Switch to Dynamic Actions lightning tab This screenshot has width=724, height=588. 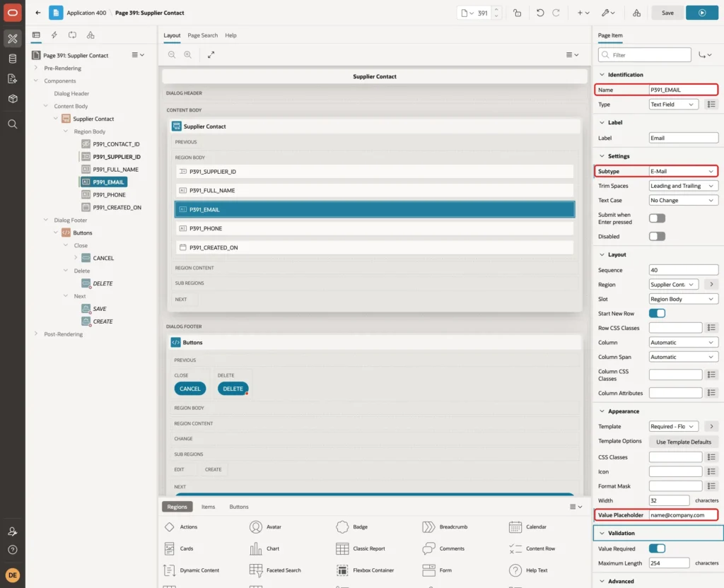pos(54,35)
